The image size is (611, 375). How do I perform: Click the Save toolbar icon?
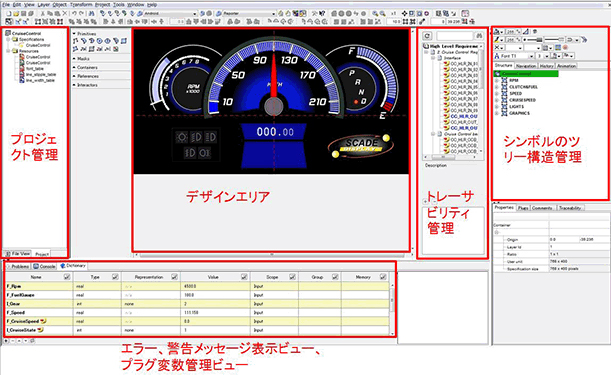click(23, 13)
